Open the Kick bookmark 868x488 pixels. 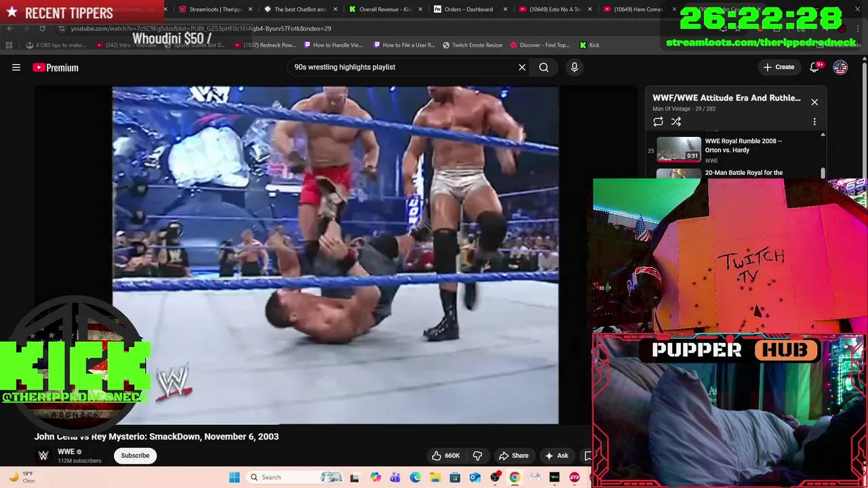click(x=589, y=45)
